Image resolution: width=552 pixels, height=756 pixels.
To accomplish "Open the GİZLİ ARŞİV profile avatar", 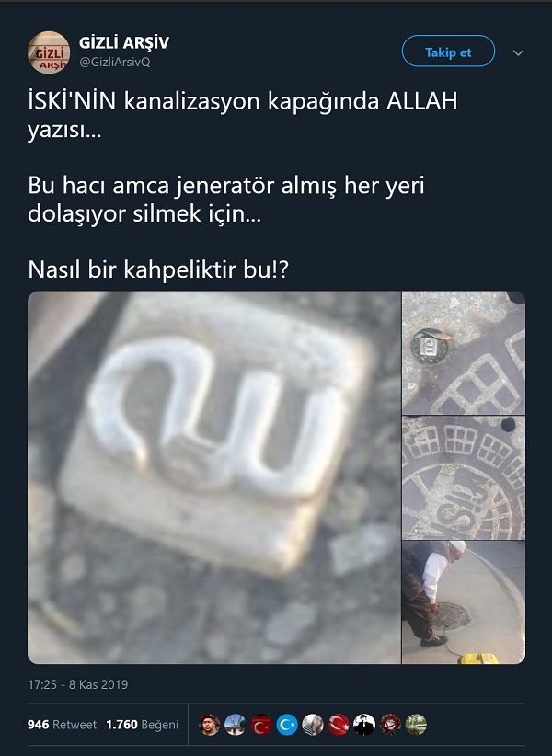I will [49, 52].
